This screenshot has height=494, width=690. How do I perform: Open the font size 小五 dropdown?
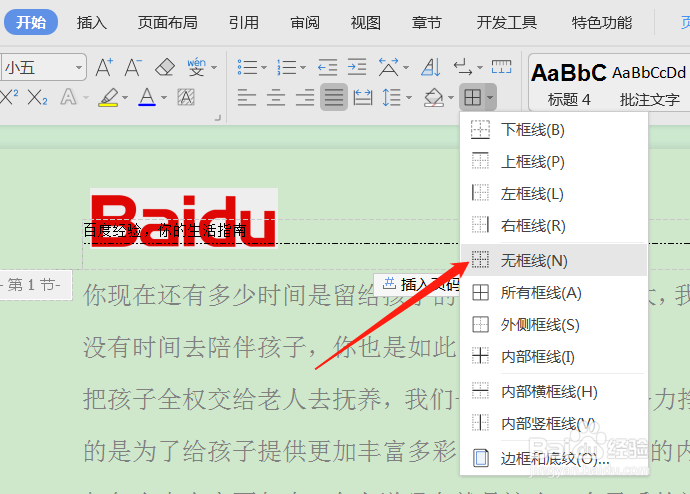tap(79, 67)
